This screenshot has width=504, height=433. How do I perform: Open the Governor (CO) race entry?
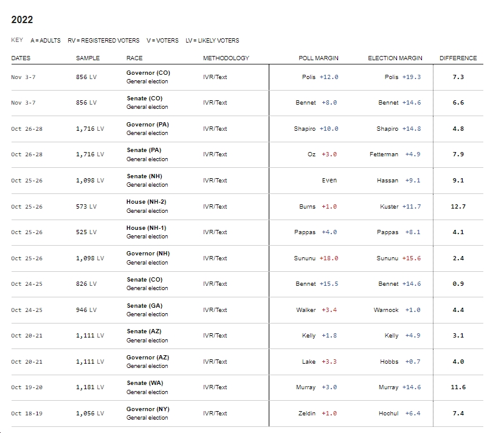148,73
